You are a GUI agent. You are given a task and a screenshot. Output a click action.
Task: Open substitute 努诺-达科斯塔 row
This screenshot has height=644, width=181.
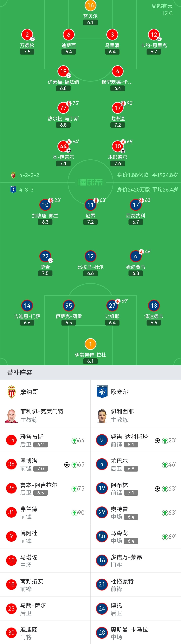pos(136,440)
